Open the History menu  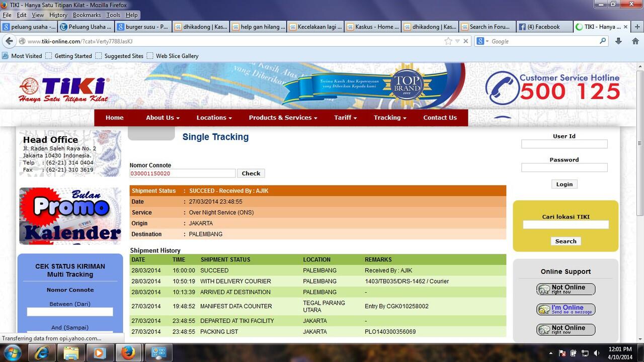(58, 15)
